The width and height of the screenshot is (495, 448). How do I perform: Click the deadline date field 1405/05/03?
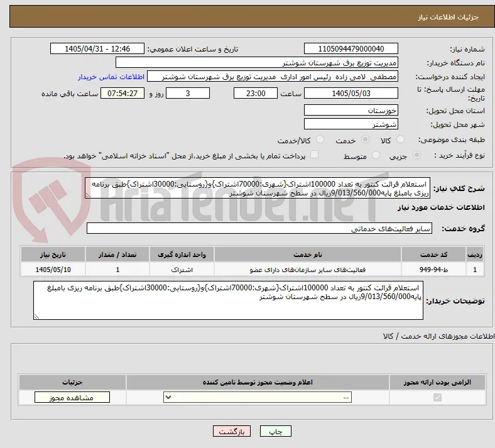point(351,93)
